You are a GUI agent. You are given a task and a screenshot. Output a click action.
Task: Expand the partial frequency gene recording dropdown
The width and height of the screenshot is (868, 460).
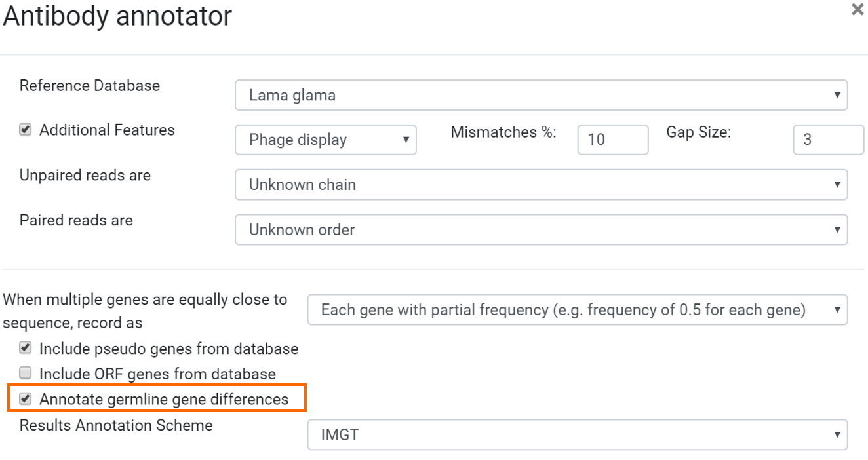(578, 310)
